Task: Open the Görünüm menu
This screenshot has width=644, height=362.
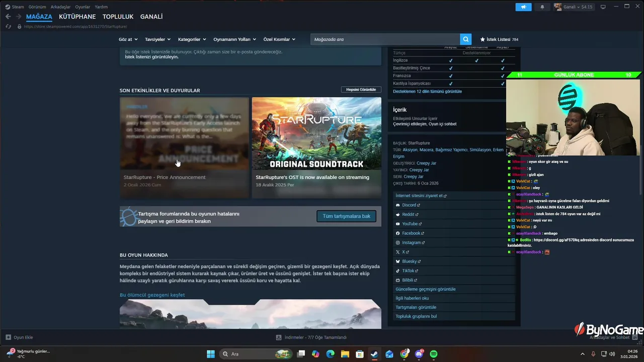Action: tap(37, 7)
